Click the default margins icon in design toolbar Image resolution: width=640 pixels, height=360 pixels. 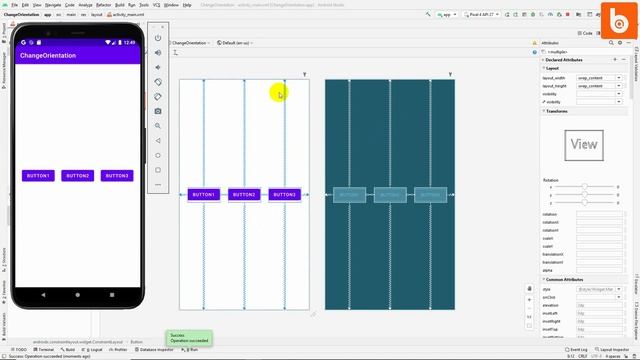tap(176, 52)
